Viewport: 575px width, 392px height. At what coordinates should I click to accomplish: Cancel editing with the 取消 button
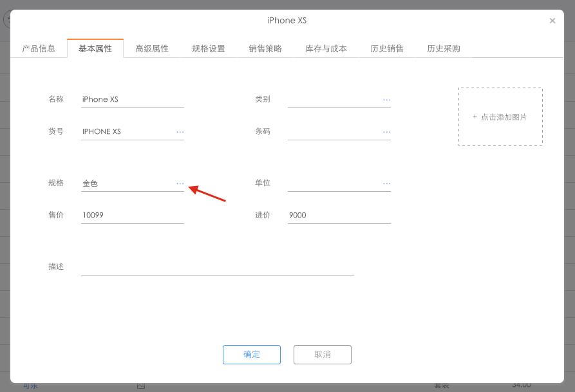pyautogui.click(x=322, y=355)
